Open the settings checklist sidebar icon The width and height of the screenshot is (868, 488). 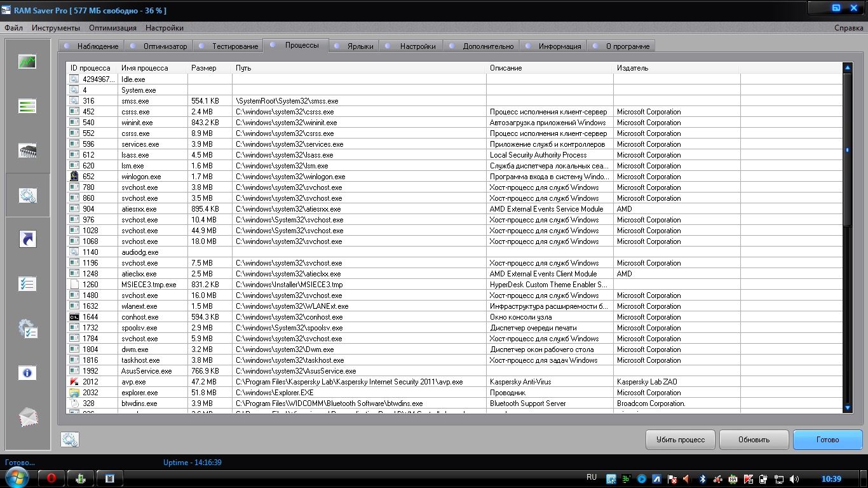27,283
